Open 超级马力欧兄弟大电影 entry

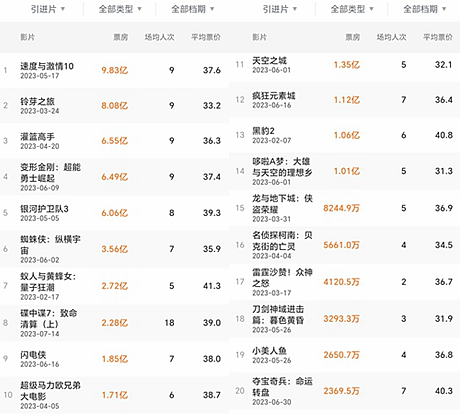(x=50, y=391)
